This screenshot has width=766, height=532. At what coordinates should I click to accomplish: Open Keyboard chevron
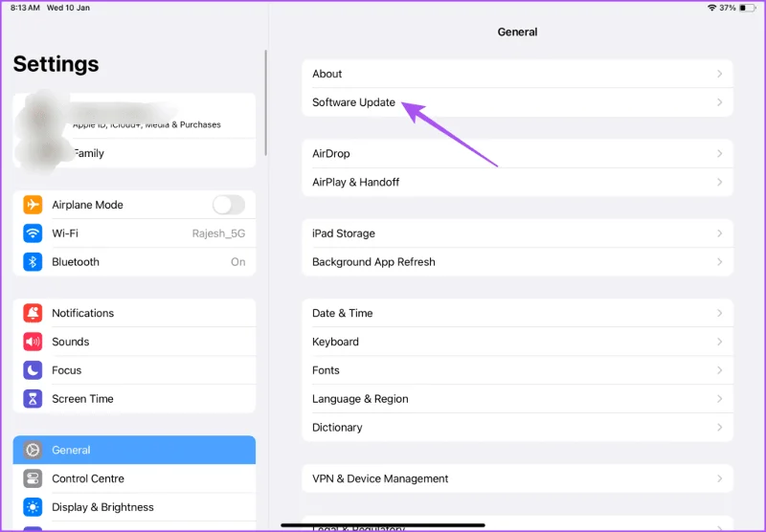720,342
